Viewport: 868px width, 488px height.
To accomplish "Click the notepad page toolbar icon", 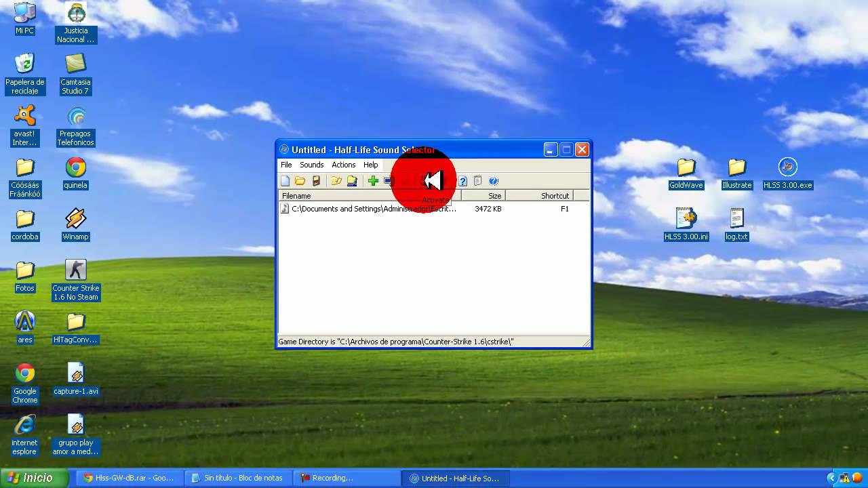I will pyautogui.click(x=478, y=181).
